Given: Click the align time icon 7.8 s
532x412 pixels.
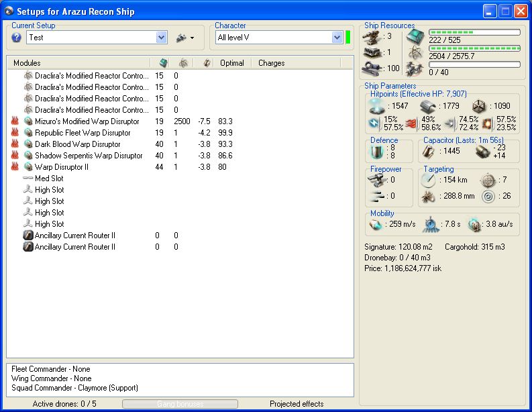Looking at the screenshot, I should 431,224.
